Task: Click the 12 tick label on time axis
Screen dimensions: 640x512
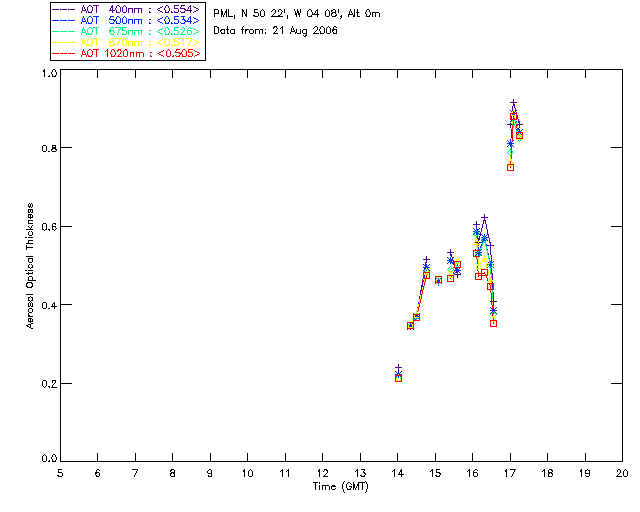Action: pos(322,473)
